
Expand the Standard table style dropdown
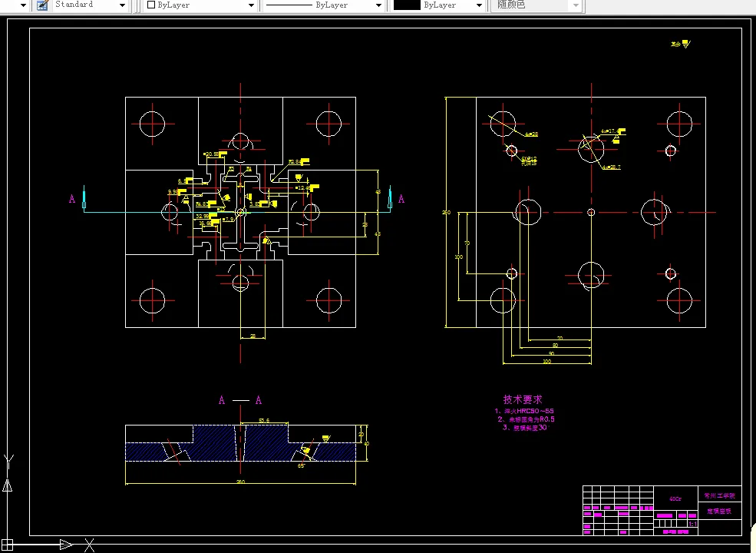[x=122, y=5]
